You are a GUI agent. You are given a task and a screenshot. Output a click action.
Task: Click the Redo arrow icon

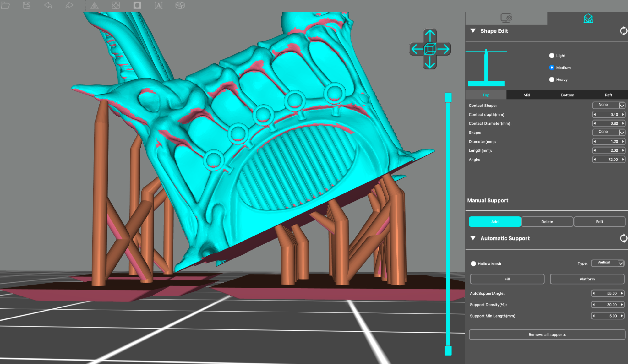69,5
